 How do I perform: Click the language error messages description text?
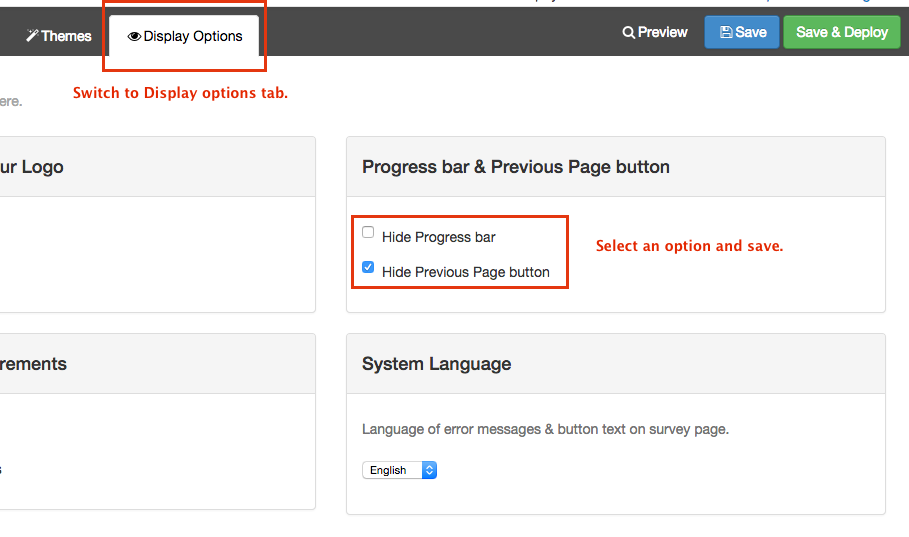tap(545, 429)
